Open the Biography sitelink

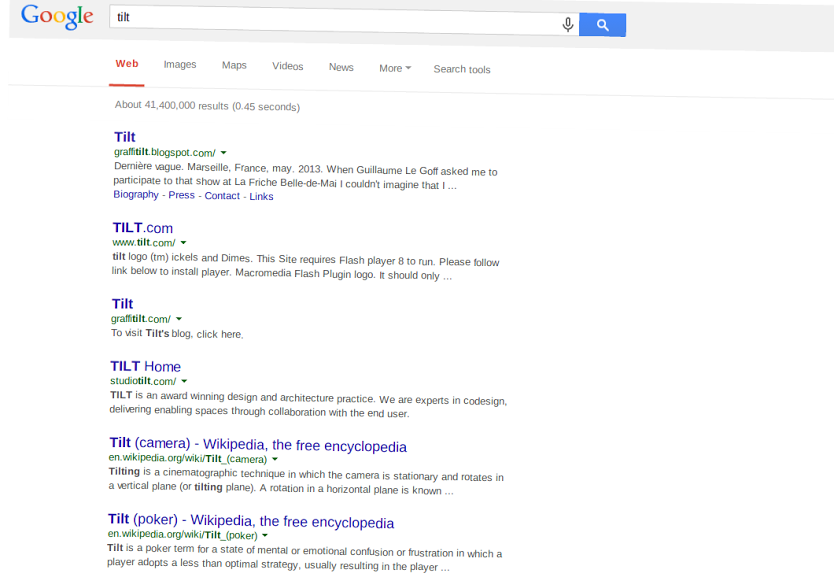tap(136, 194)
